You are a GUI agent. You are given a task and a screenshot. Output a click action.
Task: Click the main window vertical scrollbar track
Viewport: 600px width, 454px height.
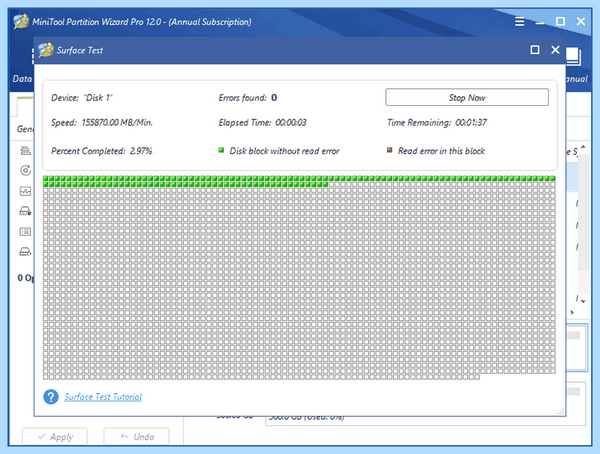click(x=583, y=224)
